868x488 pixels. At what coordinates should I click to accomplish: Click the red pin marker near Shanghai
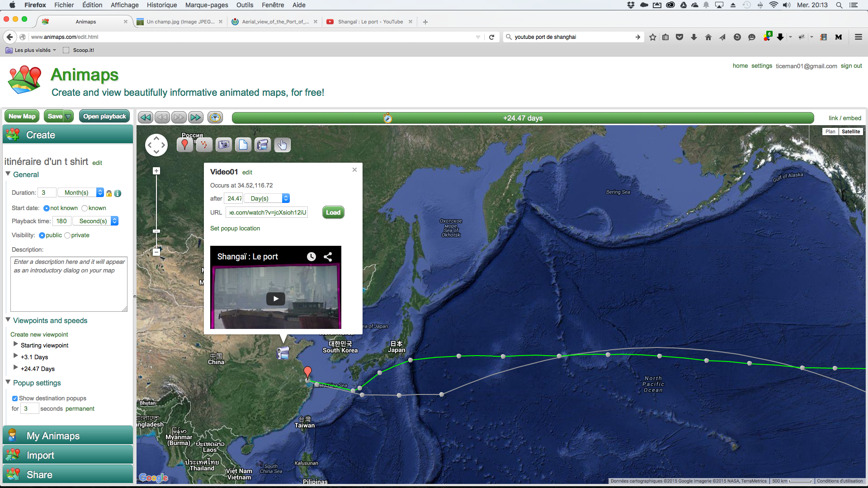tap(307, 373)
